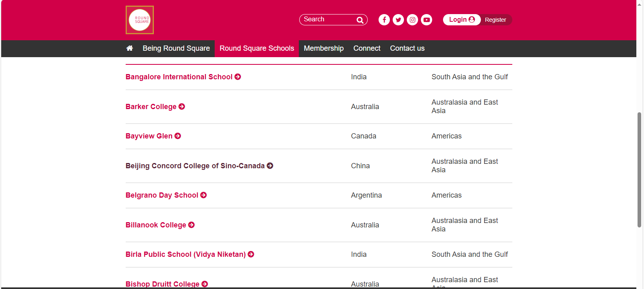Screen dimensions: 644x289
Task: Open the Connect menu item
Action: click(x=367, y=48)
